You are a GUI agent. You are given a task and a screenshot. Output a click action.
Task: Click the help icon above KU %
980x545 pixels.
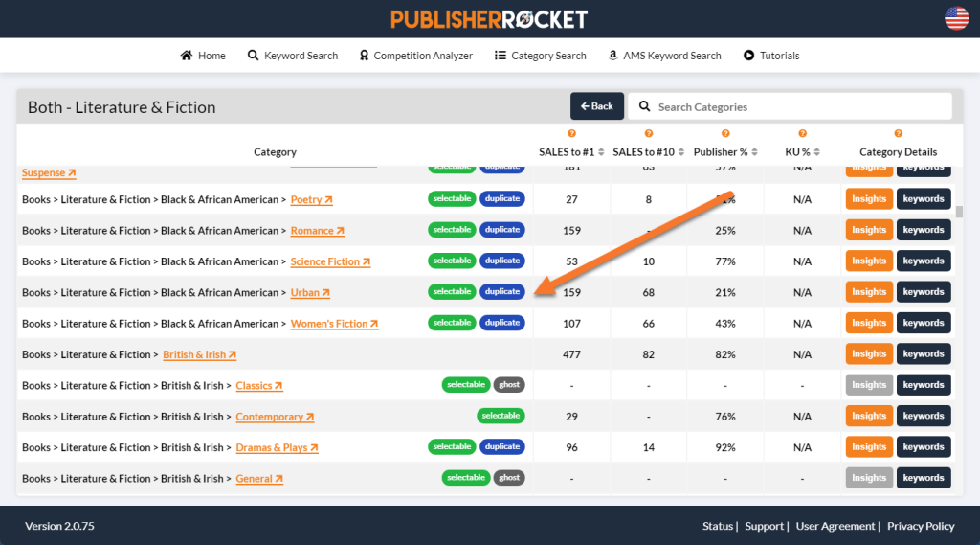point(802,134)
